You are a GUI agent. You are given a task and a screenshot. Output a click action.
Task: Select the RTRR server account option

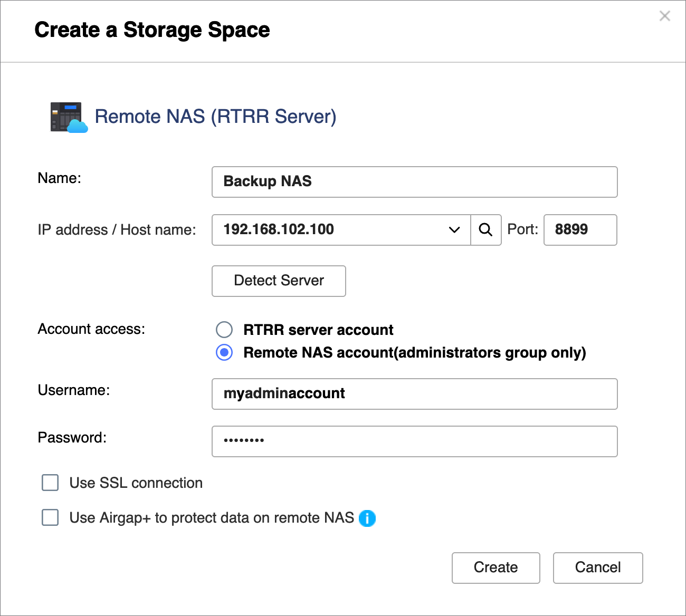click(x=224, y=330)
